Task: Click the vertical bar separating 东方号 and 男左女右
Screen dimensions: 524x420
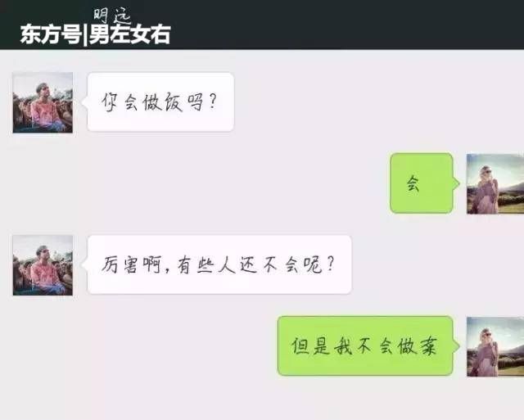Action: pos(85,35)
